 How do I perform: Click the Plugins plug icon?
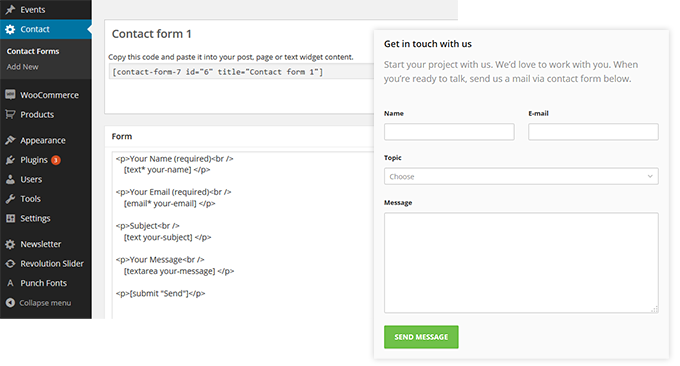(x=10, y=160)
